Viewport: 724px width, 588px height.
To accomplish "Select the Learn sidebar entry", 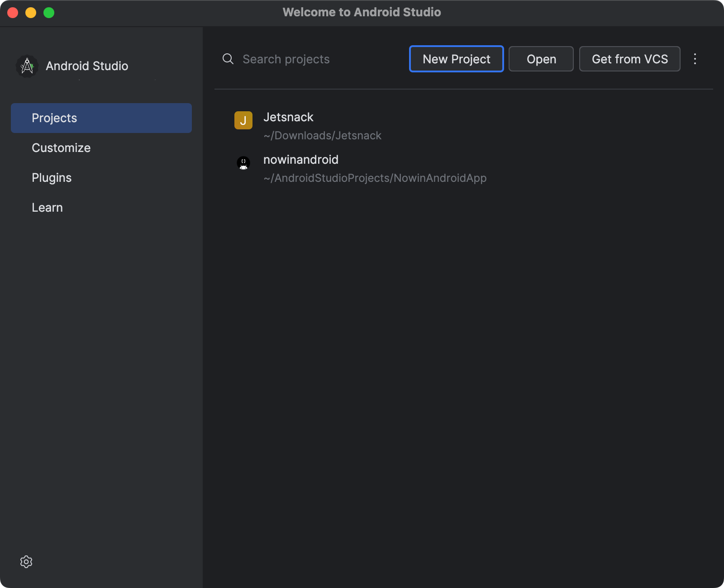I will tap(47, 207).
